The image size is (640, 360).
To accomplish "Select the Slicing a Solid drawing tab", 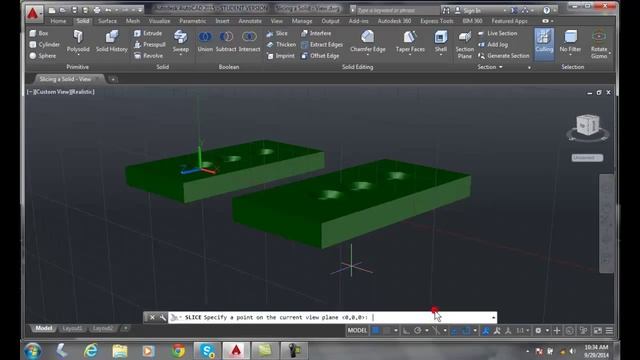I will (x=67, y=79).
